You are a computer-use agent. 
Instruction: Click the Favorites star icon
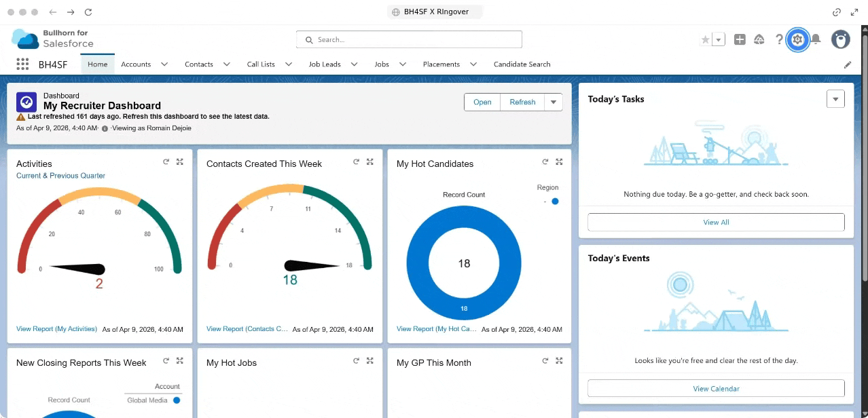705,40
